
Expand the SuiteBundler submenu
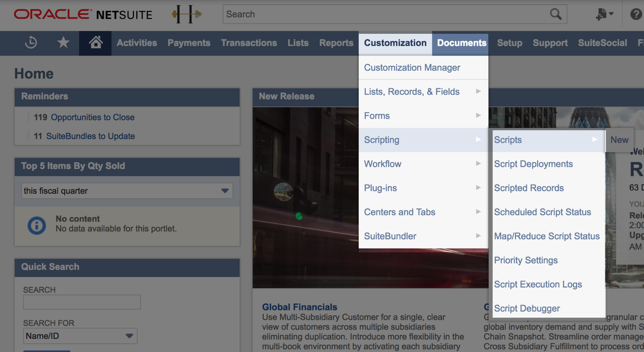[423, 236]
